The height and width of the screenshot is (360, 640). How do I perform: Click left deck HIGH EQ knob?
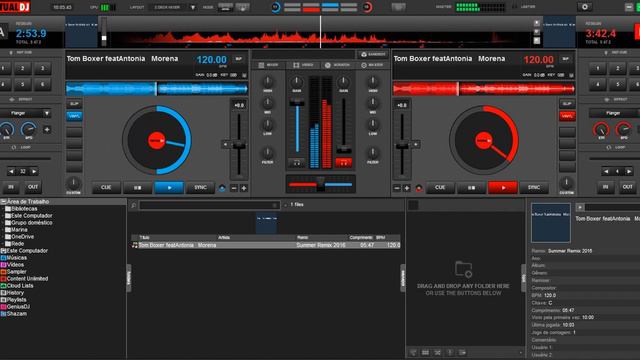coord(267,81)
